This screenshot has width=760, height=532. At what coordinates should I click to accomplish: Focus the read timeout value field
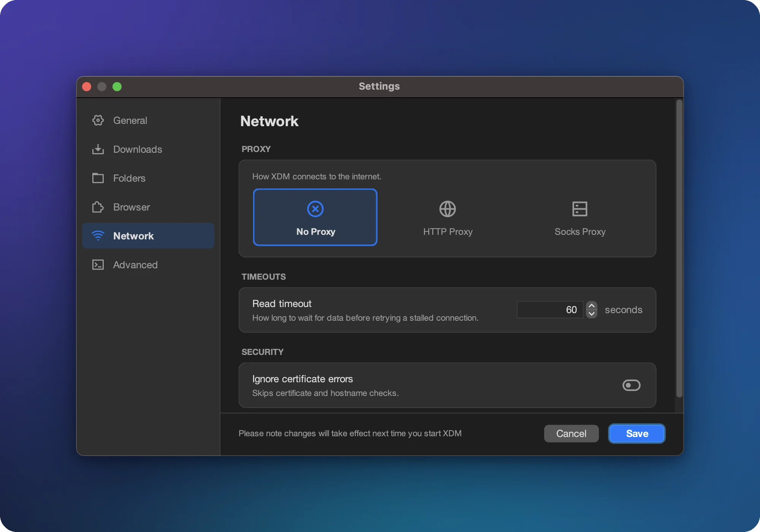[x=550, y=310]
